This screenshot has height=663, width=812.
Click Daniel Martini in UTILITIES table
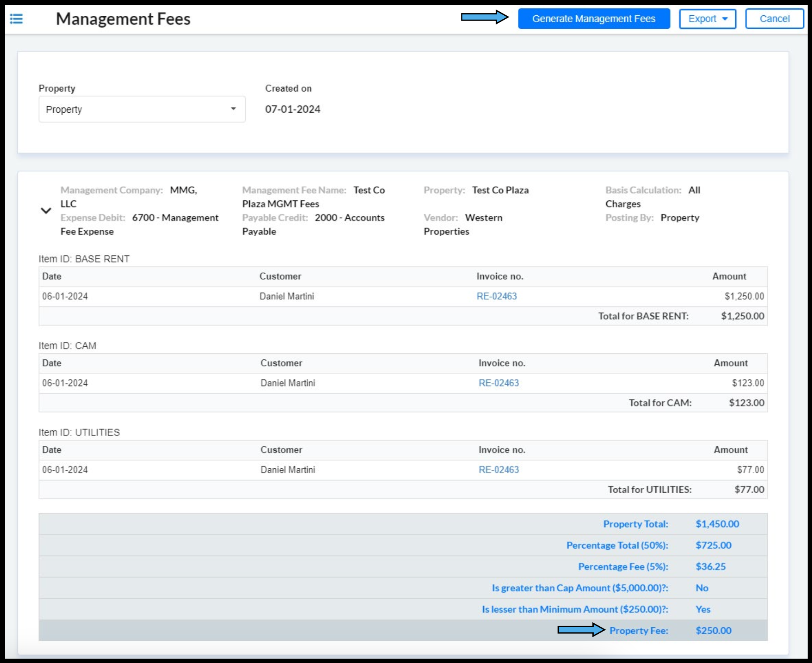click(x=288, y=470)
